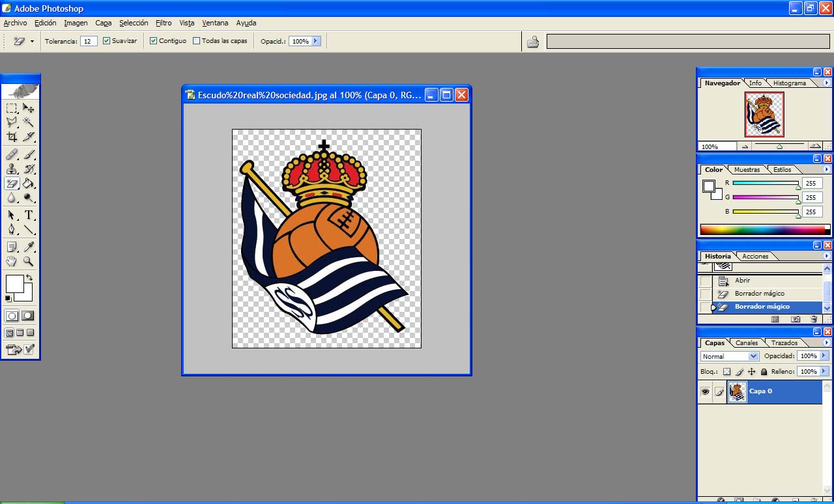Select the Type tool

point(29,215)
